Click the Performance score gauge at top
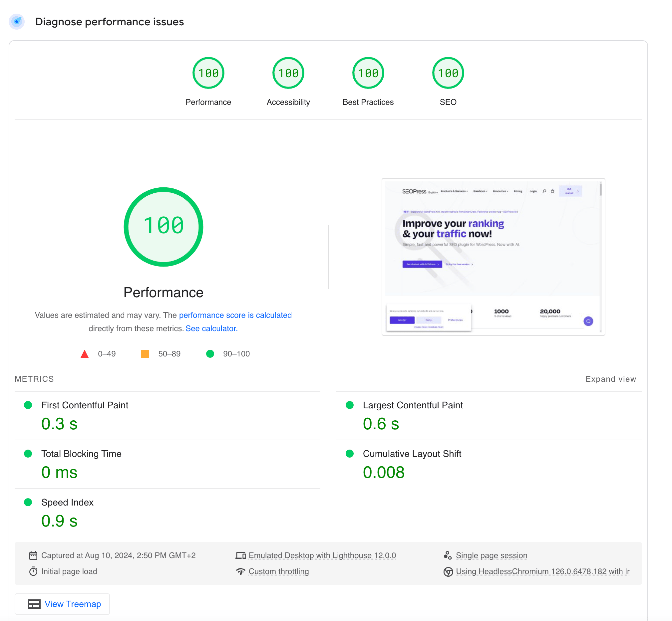Image resolution: width=672 pixels, height=621 pixels. pos(208,73)
